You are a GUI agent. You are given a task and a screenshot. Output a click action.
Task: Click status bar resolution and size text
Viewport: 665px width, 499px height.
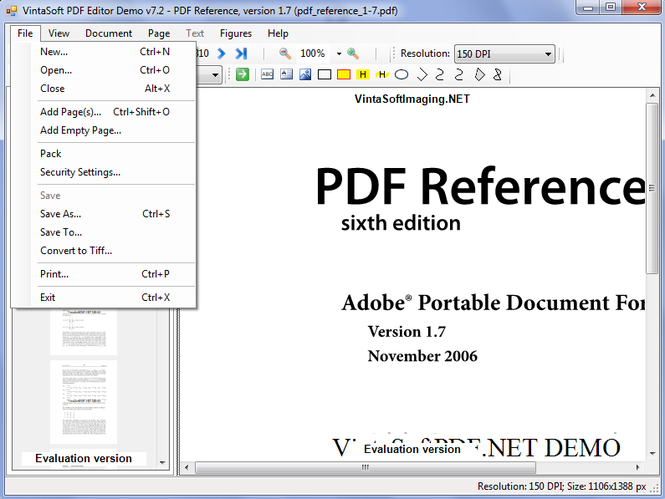point(562,486)
